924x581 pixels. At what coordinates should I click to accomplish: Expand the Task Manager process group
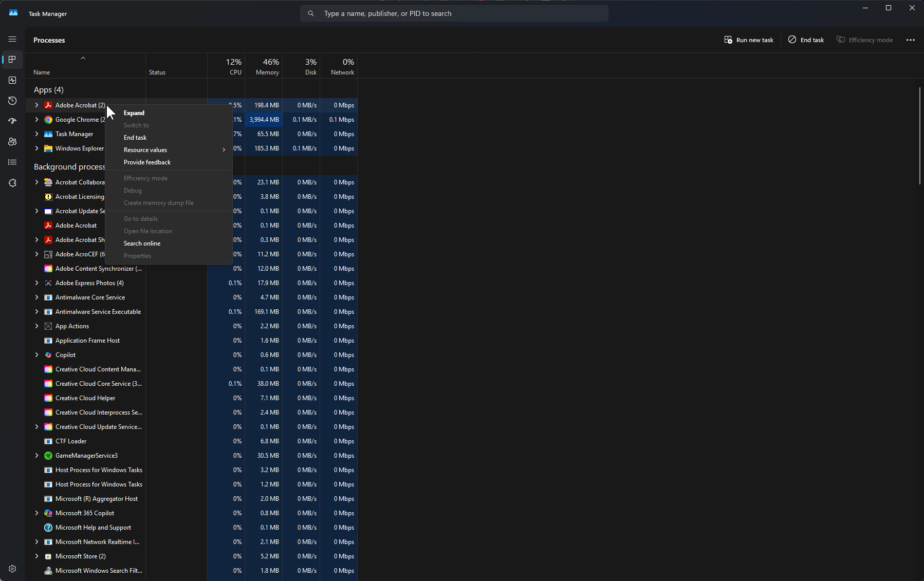point(36,134)
